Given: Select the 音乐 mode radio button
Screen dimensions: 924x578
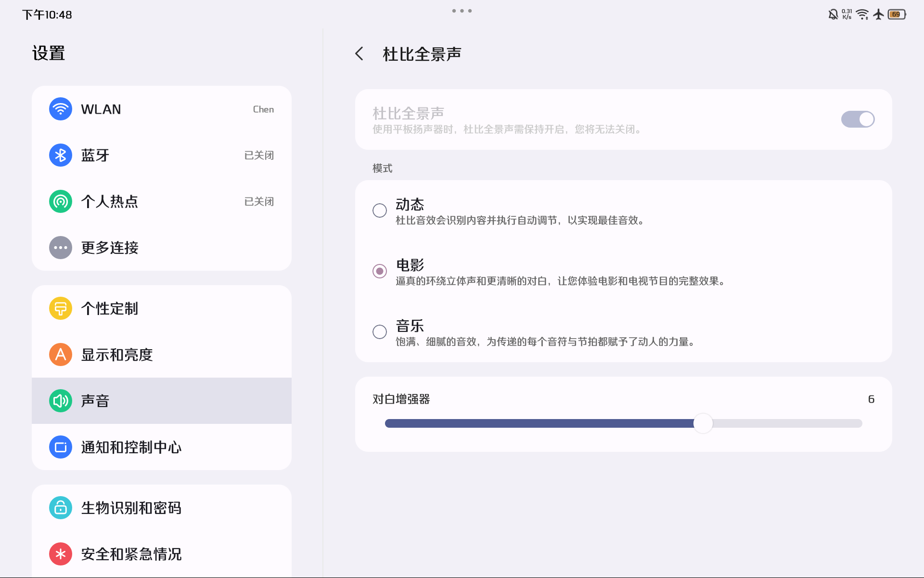Looking at the screenshot, I should (x=380, y=332).
